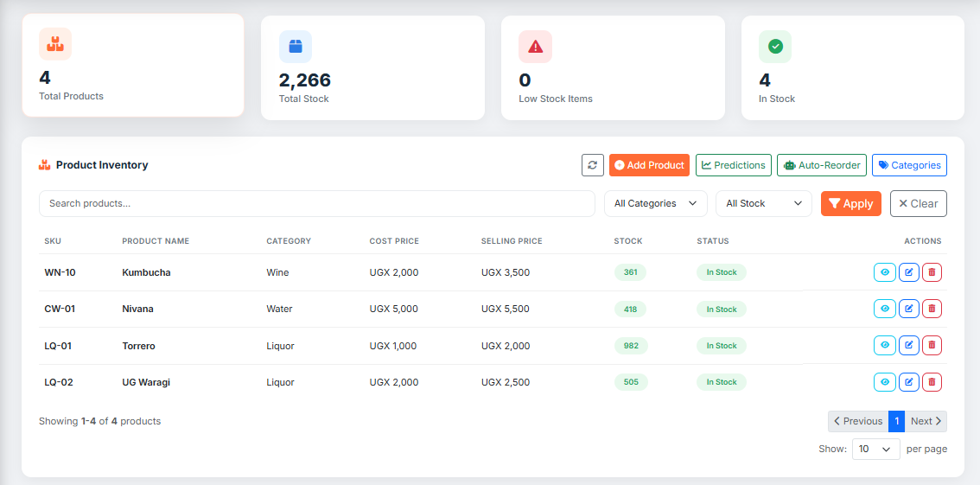Clear all filters
Image resolution: width=980 pixels, height=485 pixels.
[918, 204]
